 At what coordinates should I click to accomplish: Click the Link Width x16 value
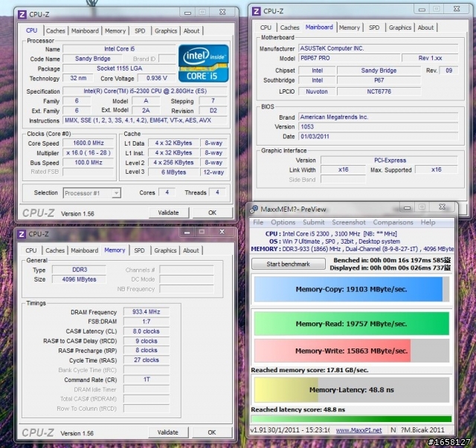pyautogui.click(x=344, y=169)
